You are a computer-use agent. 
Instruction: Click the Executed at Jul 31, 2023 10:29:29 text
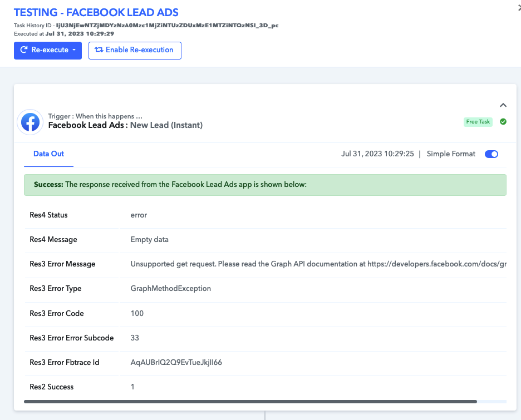coord(64,33)
